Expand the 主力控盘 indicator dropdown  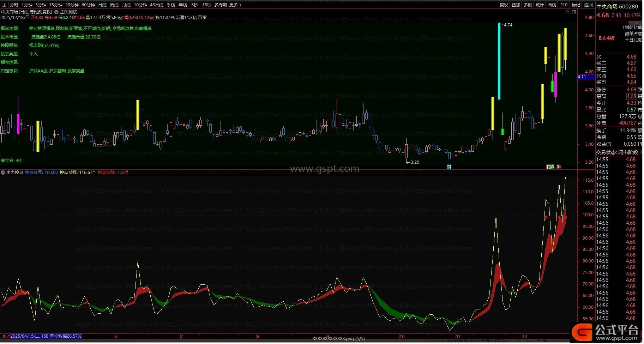pyautogui.click(x=3, y=173)
